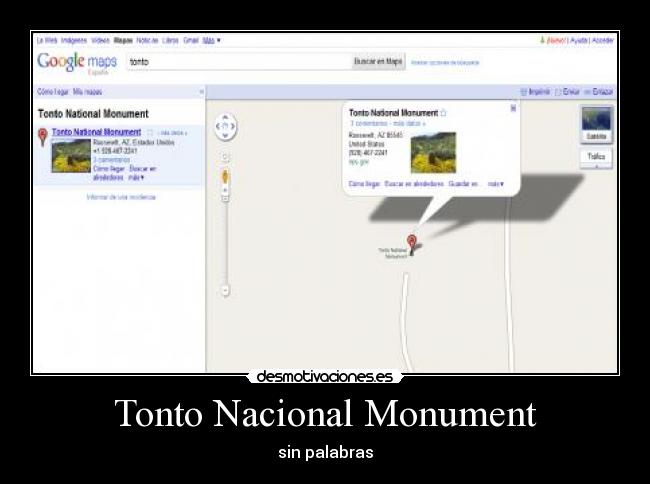
Task: Click the ¡Nuevo! link at top right
Action: pyautogui.click(x=556, y=40)
